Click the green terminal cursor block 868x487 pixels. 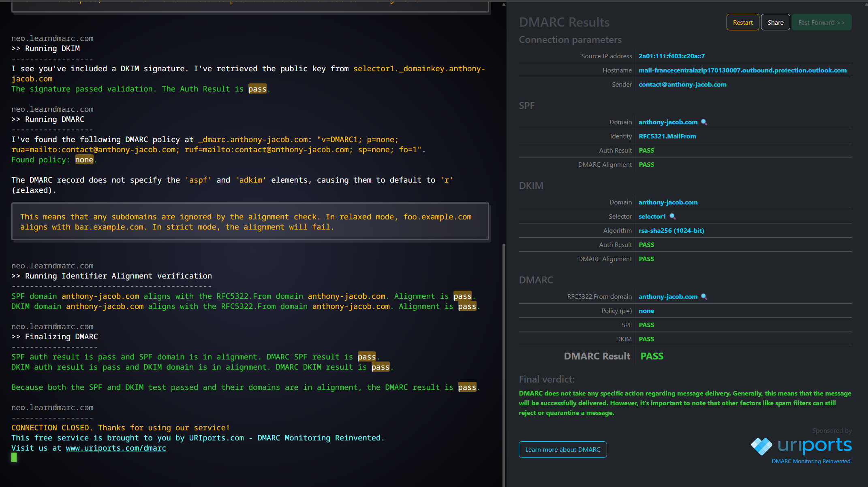(x=14, y=457)
